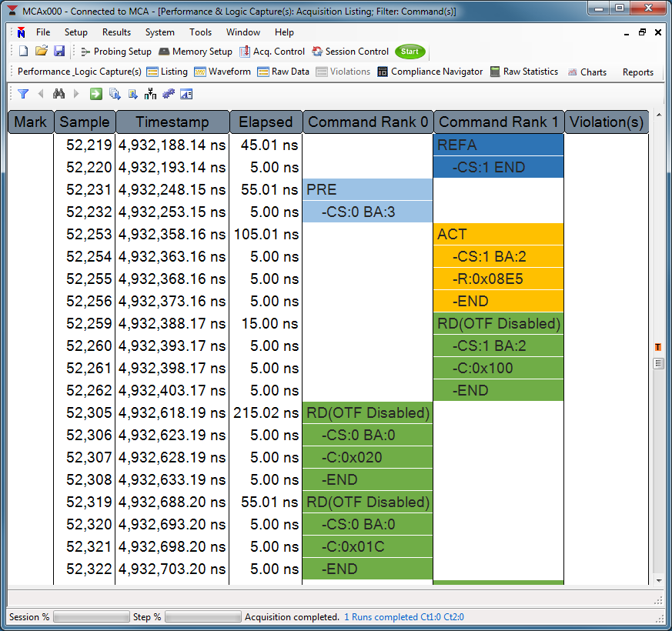Click the new file icon
The width and height of the screenshot is (672, 631).
[x=23, y=52]
